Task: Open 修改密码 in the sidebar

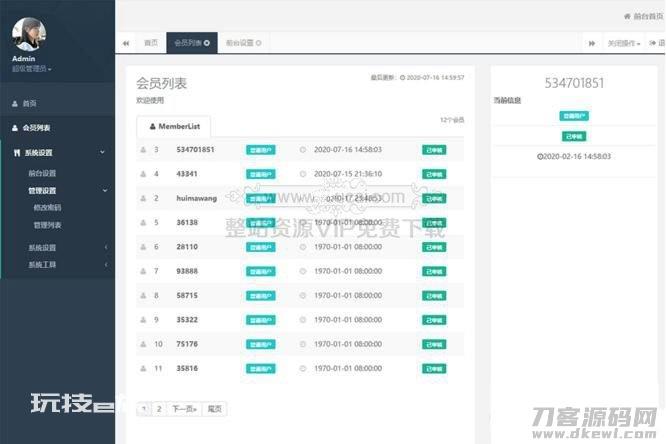Action: pos(48,207)
